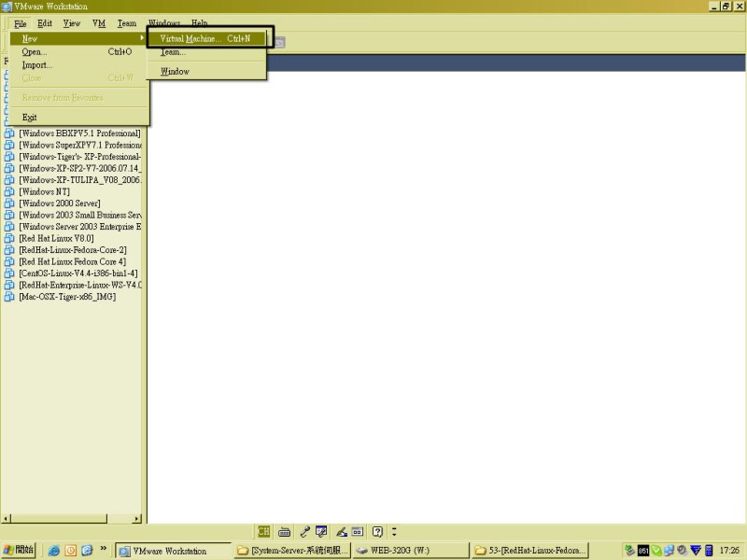Switch to 53-[RedHat-Linux-Fedora taskbar button

coord(530,551)
